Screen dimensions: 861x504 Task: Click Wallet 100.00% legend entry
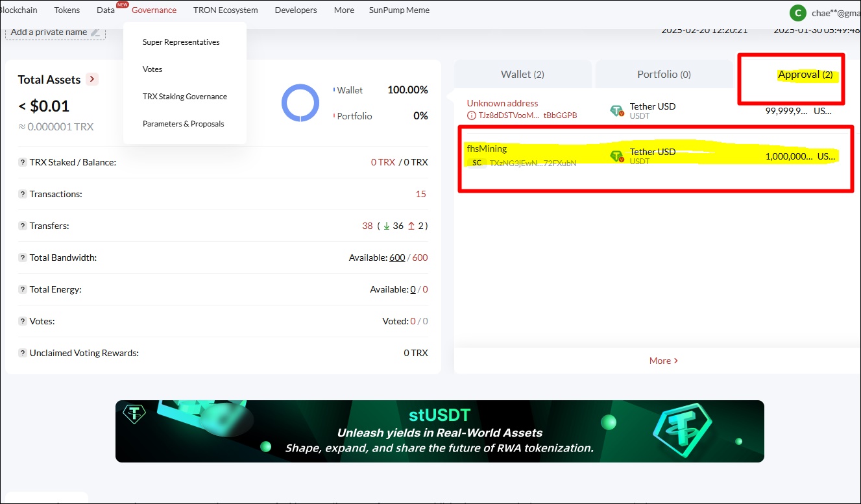tap(381, 90)
